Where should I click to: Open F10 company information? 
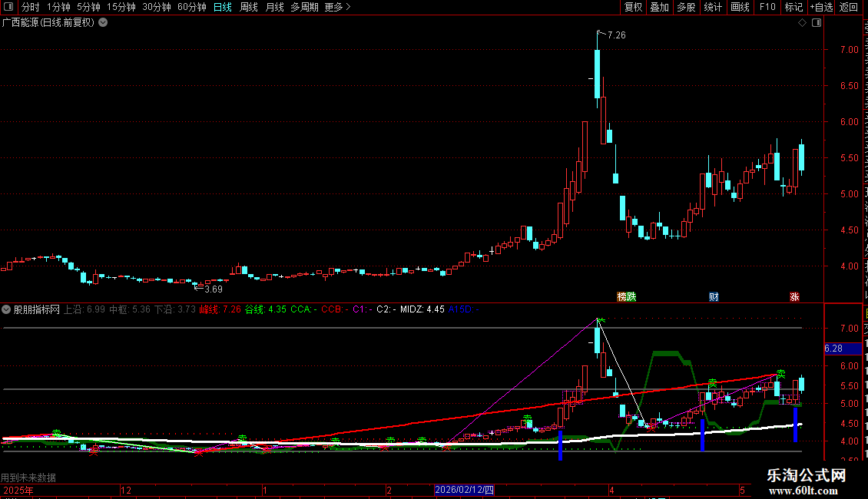(x=767, y=7)
